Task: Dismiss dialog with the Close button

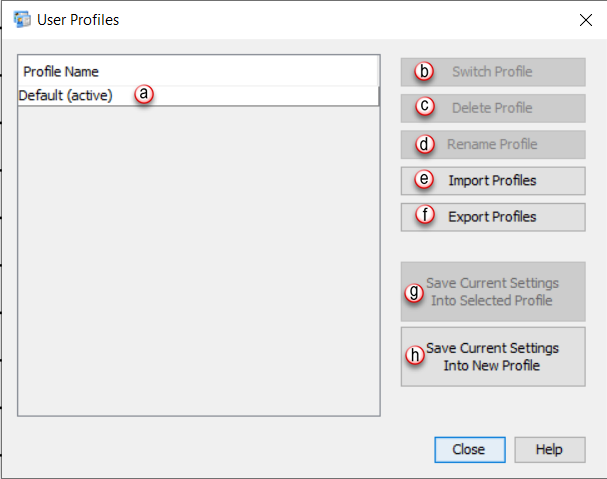Action: coord(469,449)
